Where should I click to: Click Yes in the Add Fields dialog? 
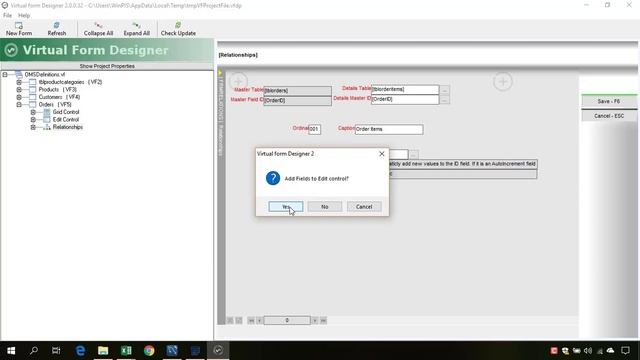(x=286, y=207)
